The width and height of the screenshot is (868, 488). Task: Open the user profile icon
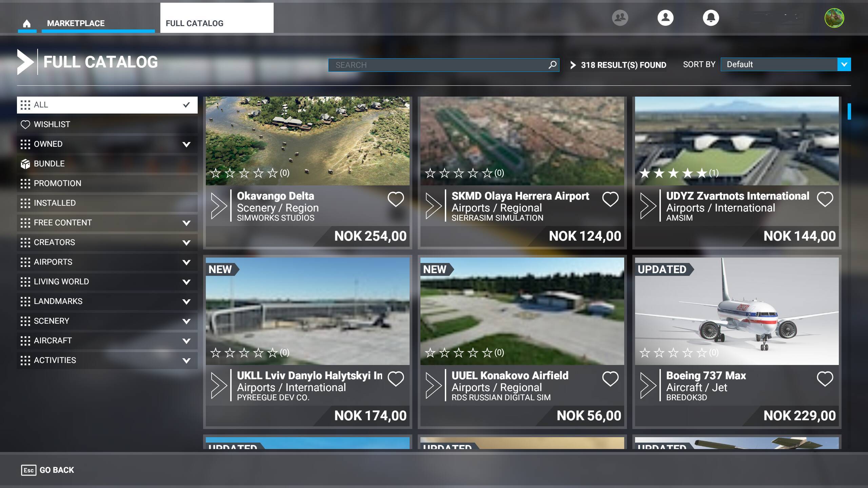[x=665, y=18]
